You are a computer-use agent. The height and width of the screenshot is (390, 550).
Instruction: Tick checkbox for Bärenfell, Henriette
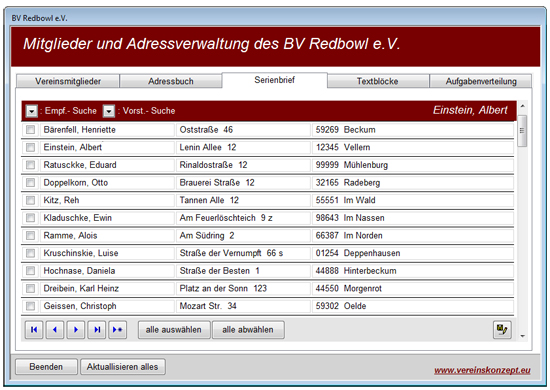pos(31,130)
